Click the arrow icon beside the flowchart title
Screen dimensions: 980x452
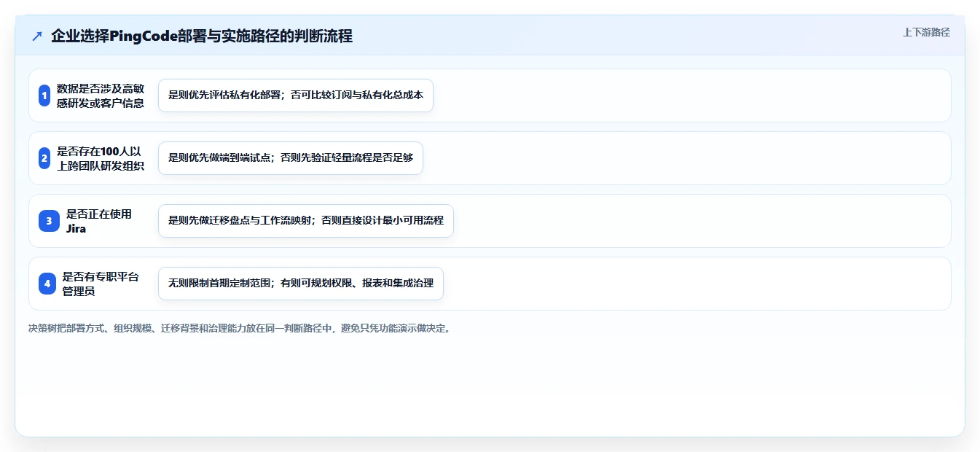click(37, 36)
